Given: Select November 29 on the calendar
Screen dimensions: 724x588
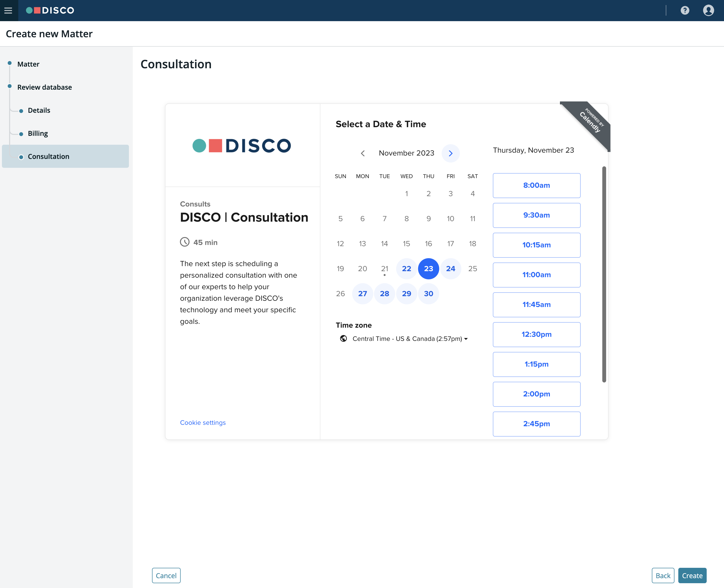Looking at the screenshot, I should [x=406, y=294].
